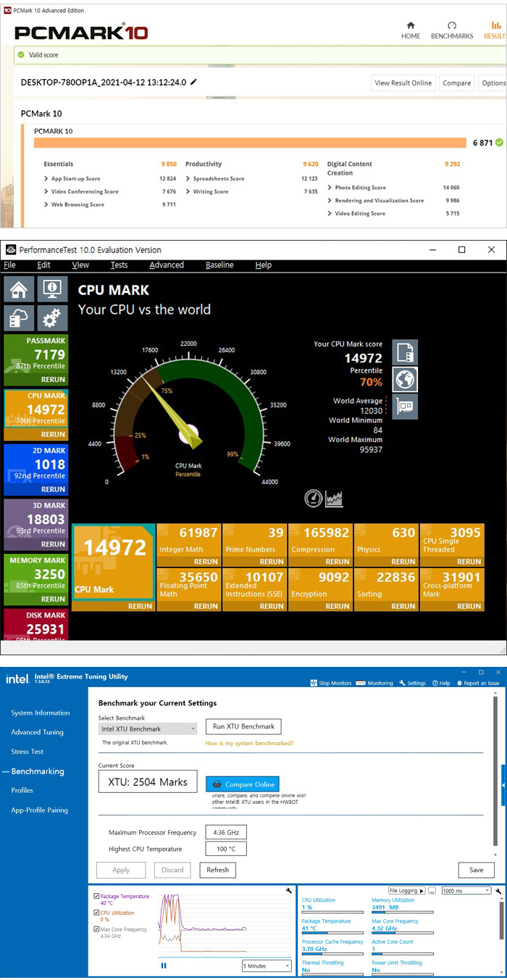Click the File Logging button

click(x=407, y=890)
